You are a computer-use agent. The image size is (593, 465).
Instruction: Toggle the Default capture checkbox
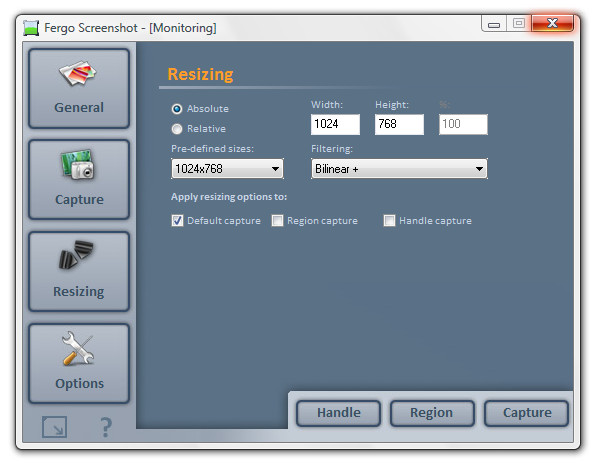click(x=177, y=220)
